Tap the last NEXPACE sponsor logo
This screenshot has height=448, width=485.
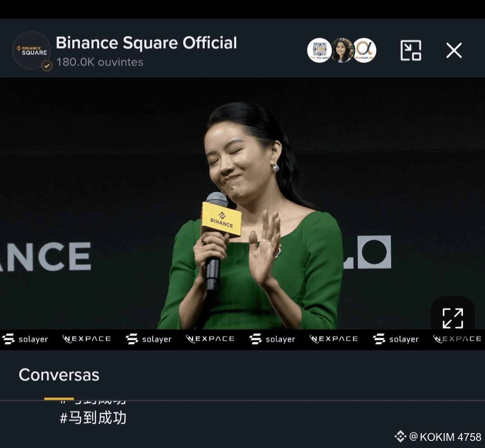click(458, 339)
